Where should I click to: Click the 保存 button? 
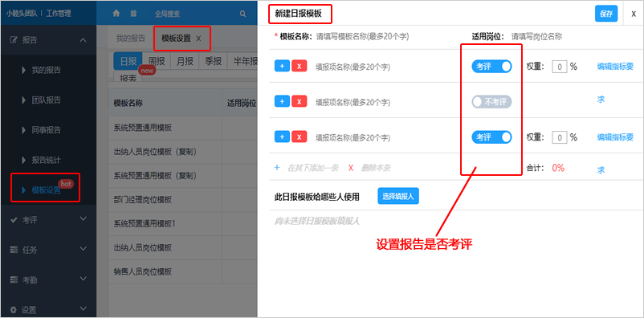tap(606, 14)
